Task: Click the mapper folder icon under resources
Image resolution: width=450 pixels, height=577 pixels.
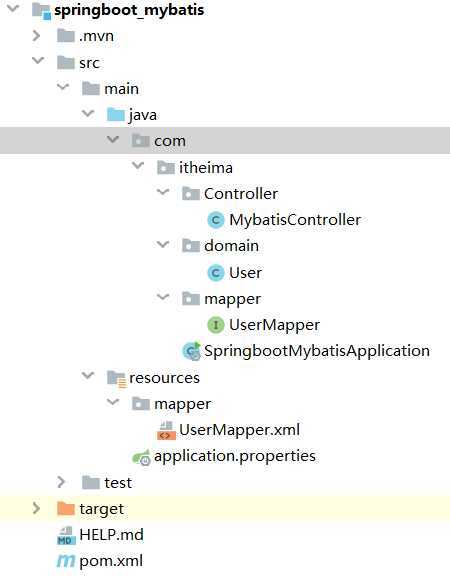Action: pos(141,404)
